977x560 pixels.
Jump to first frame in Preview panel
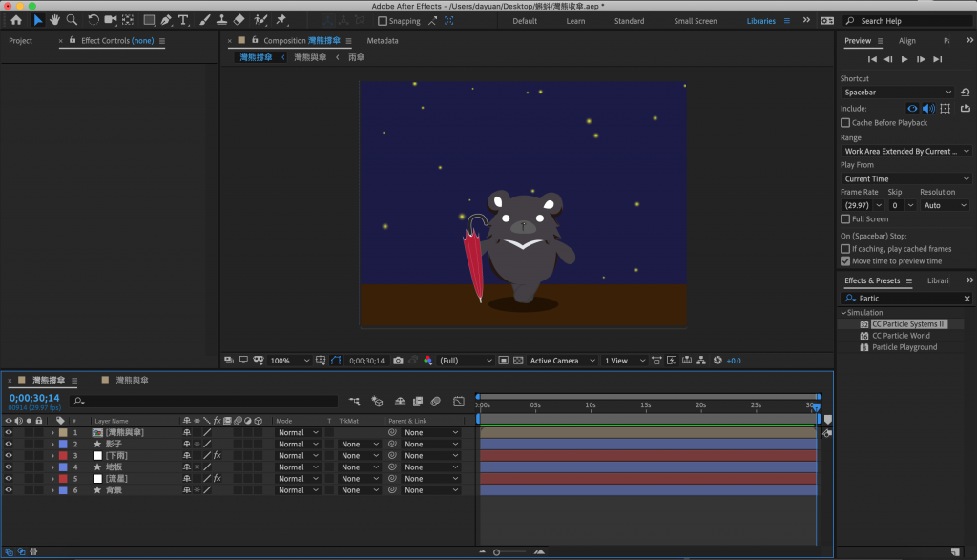point(872,59)
